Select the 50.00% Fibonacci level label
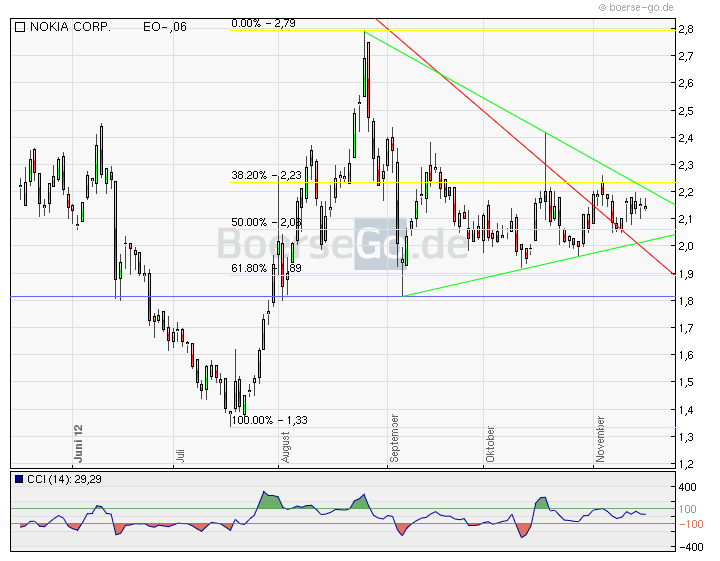Viewport: 720px width, 561px height. (253, 222)
